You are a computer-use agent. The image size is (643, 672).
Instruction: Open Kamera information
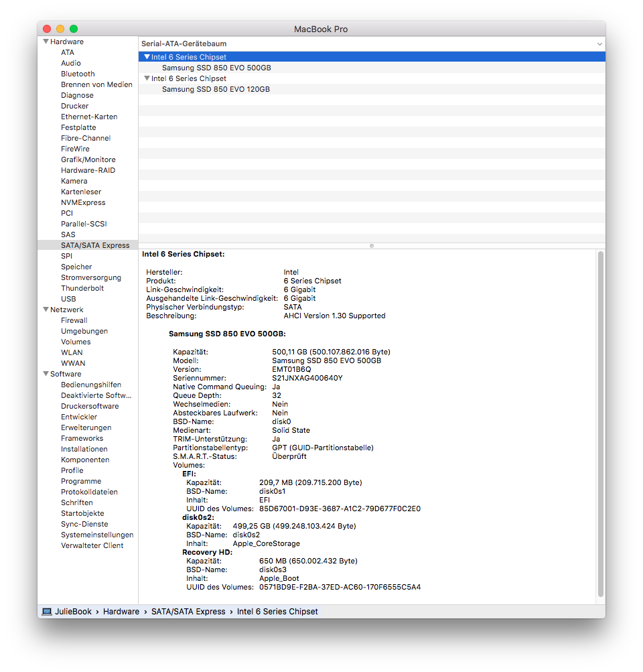(x=74, y=181)
